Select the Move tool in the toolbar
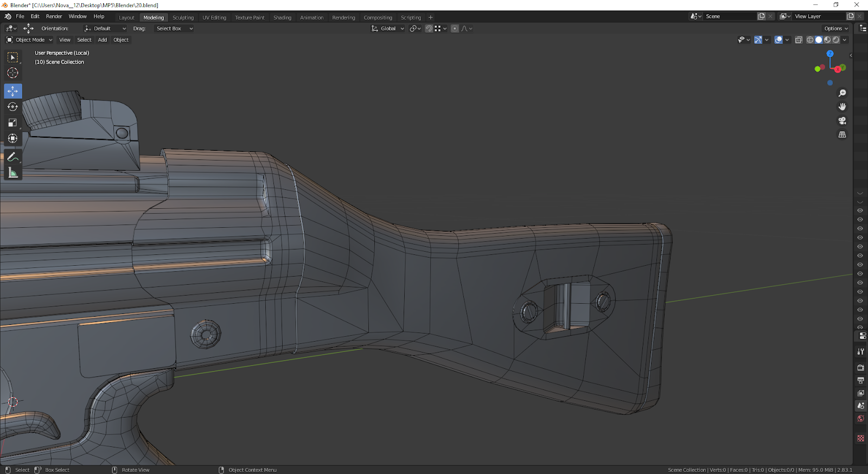 click(x=13, y=91)
